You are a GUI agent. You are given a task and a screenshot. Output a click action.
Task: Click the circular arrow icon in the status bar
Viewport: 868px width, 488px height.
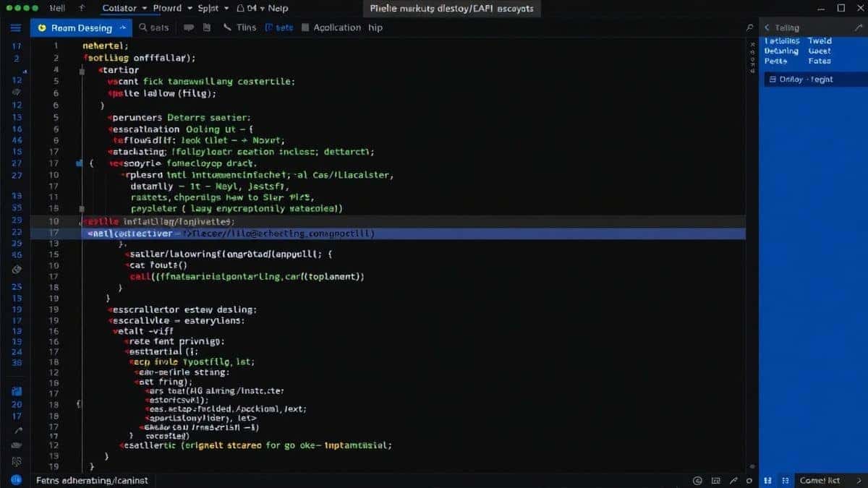tap(697, 480)
